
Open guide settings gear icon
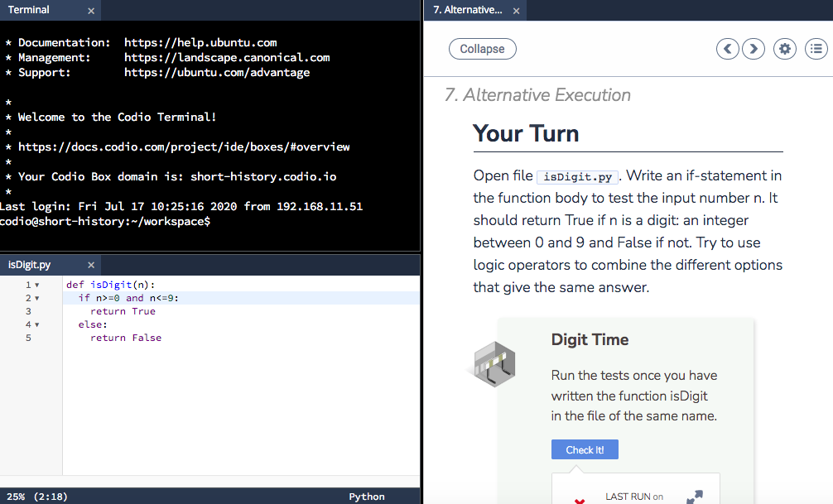(x=785, y=49)
